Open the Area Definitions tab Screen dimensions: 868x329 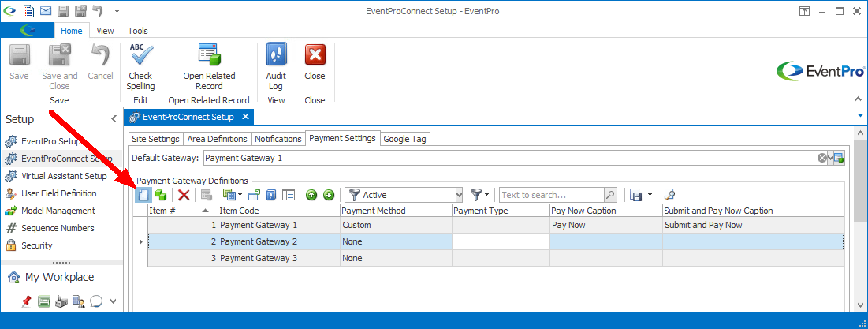coord(217,139)
